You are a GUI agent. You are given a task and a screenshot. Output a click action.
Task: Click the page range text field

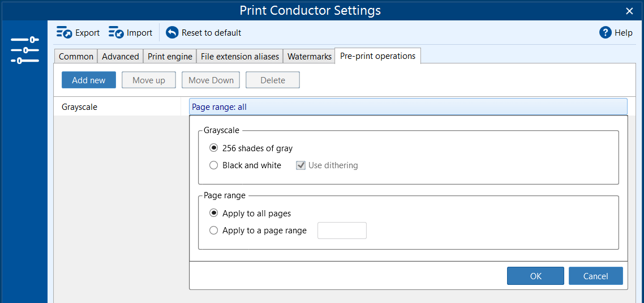pyautogui.click(x=342, y=231)
